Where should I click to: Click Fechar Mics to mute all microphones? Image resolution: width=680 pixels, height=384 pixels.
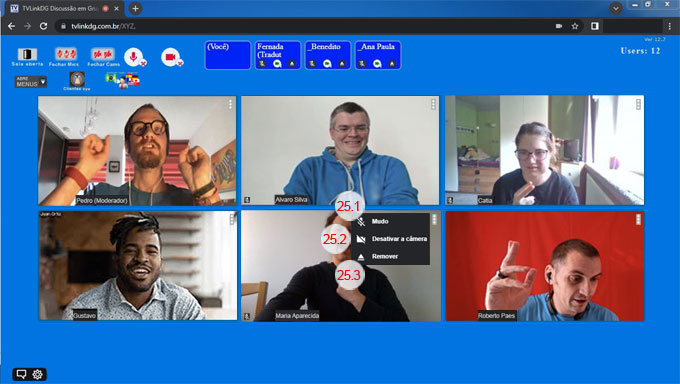click(65, 54)
